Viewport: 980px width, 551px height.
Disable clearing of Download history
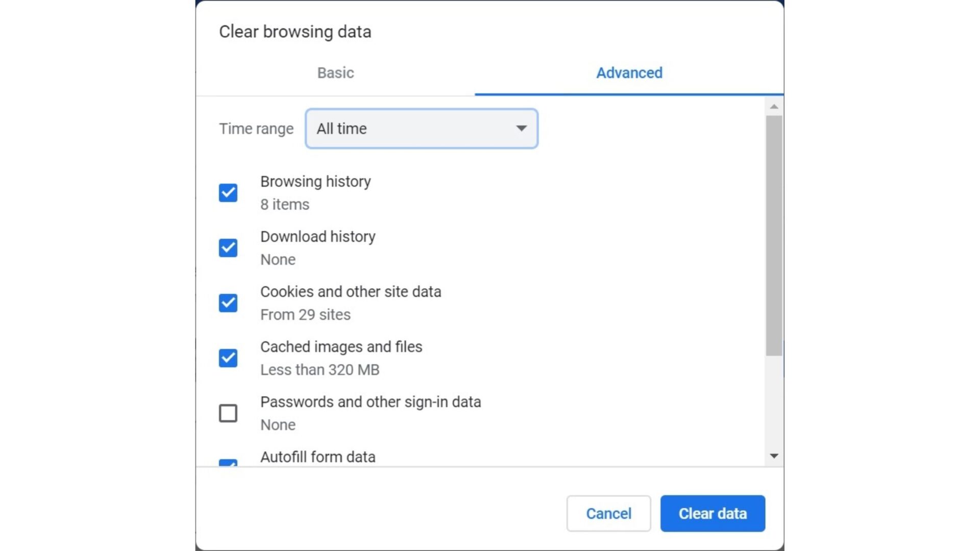228,248
